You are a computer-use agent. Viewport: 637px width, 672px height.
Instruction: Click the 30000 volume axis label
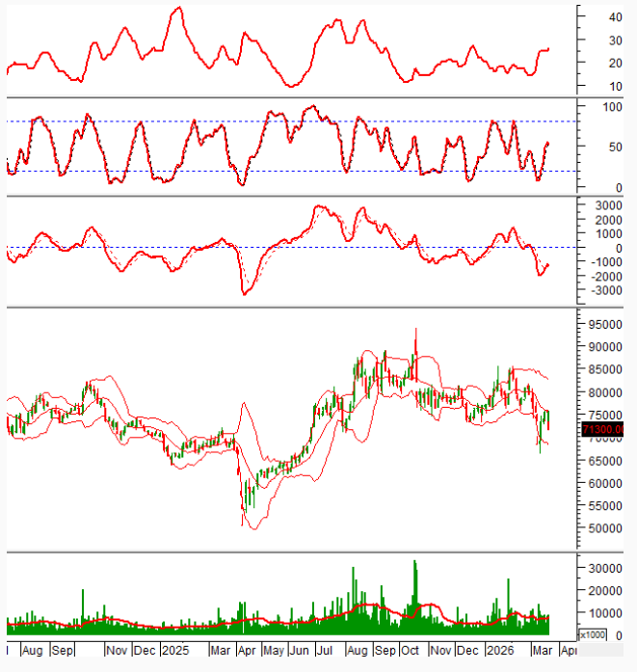[x=606, y=570]
